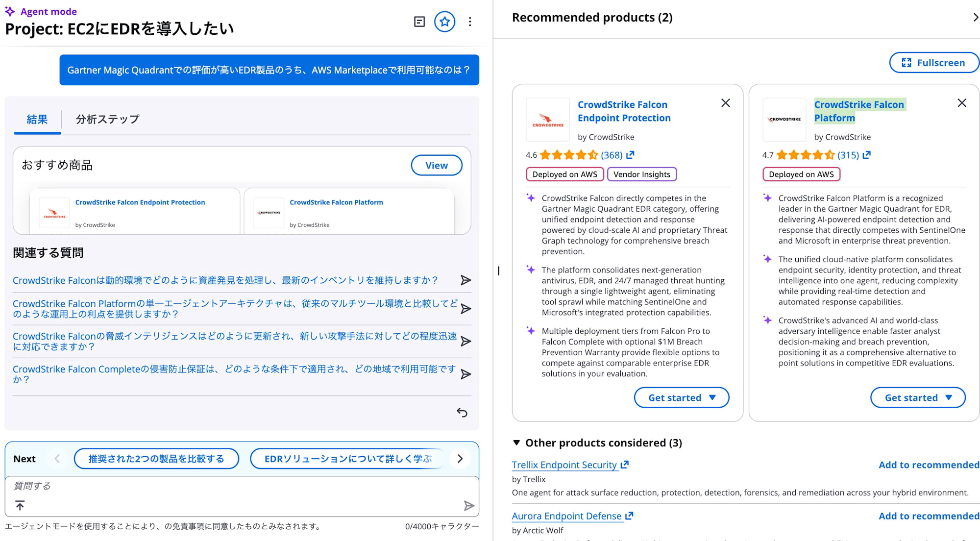
Task: Add Trellix Endpoint Security to recommended
Action: click(929, 465)
